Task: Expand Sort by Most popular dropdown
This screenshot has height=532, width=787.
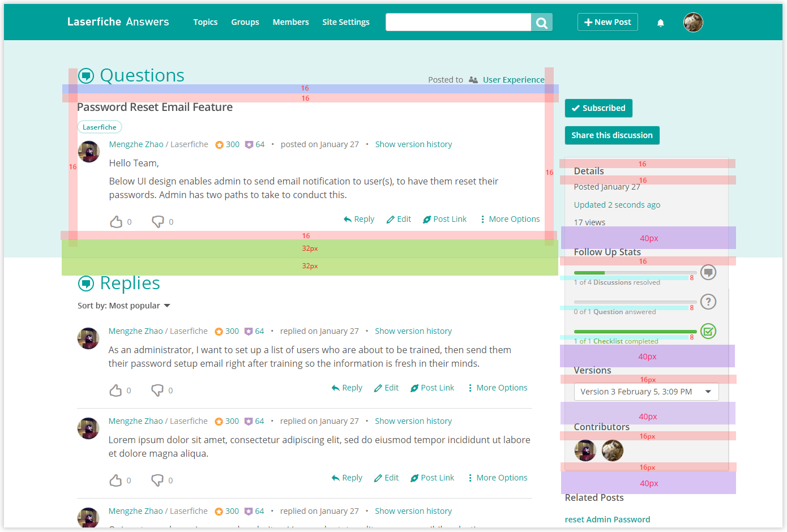Action: click(124, 306)
